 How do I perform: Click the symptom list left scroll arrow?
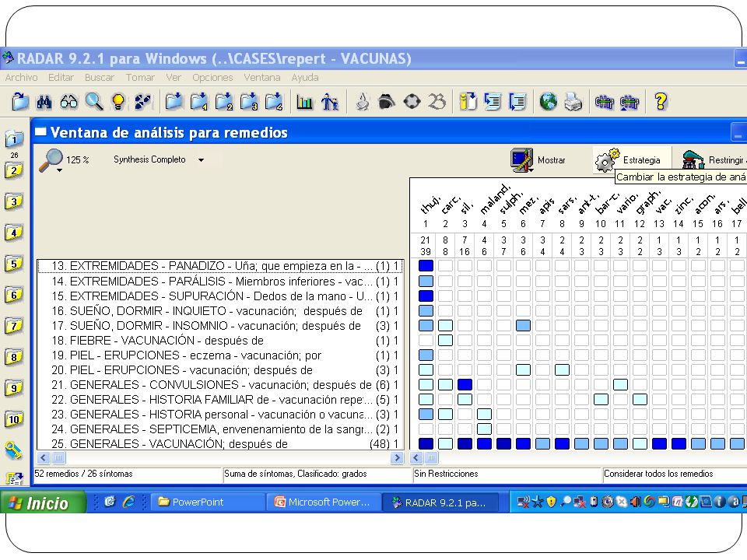[43, 458]
